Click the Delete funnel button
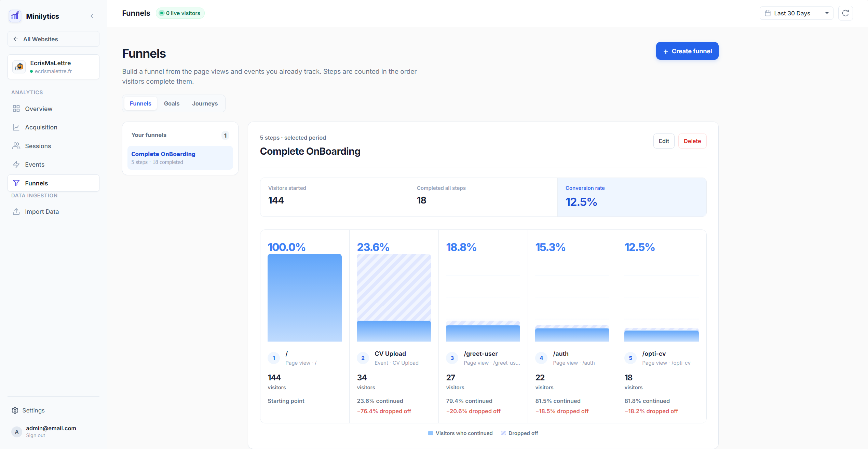The image size is (868, 449). click(692, 141)
